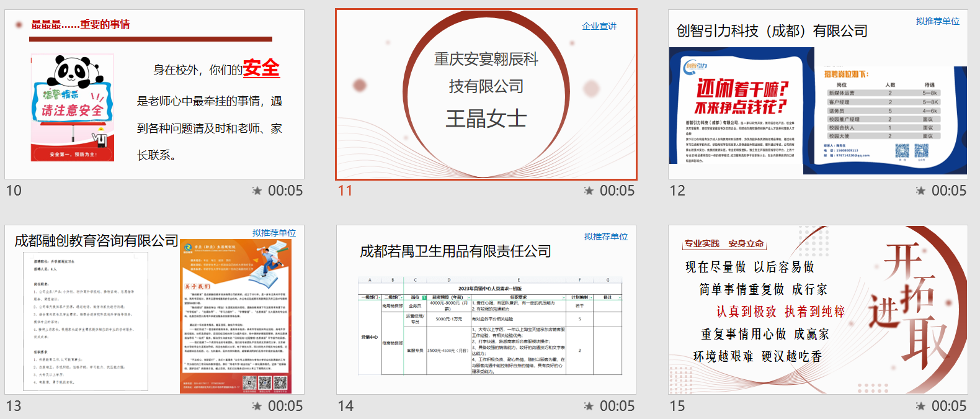Click the transition star icon under slide 10
This screenshot has height=419, width=980.
pos(257,191)
